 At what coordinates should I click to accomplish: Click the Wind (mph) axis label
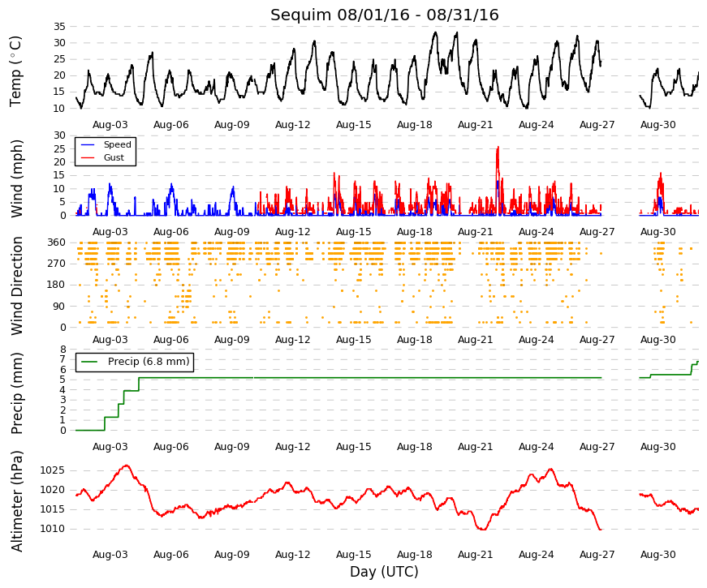pos(16,178)
